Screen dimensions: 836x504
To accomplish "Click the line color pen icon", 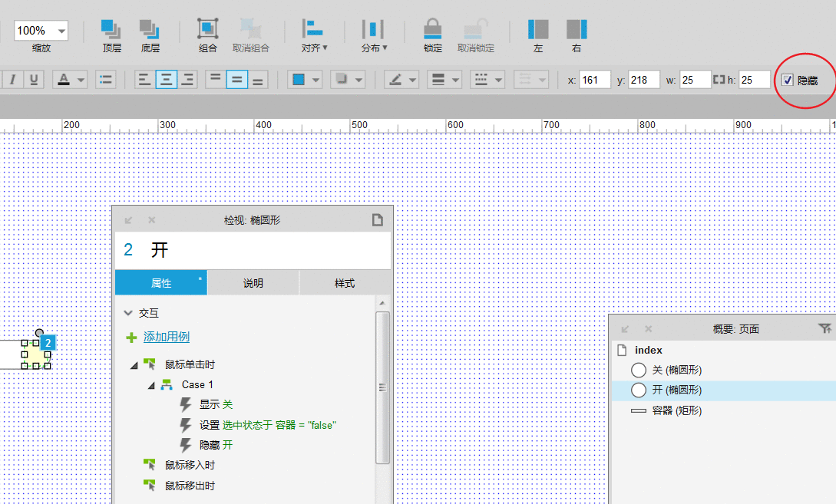I will (x=395, y=80).
